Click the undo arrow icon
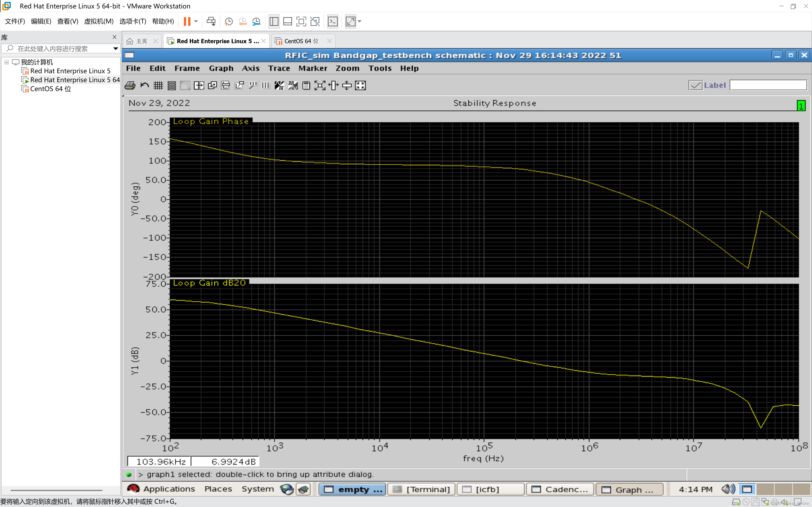This screenshot has width=812, height=507. coord(145,85)
